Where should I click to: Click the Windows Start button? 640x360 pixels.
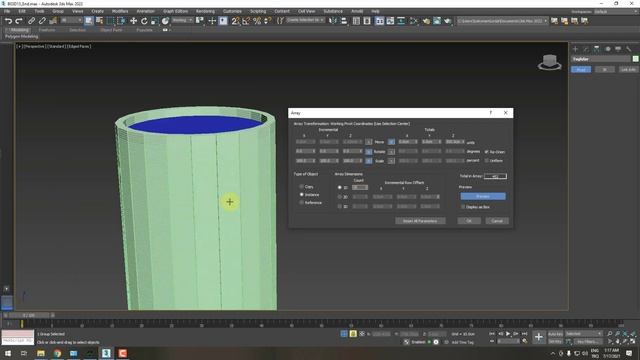tap(7, 353)
